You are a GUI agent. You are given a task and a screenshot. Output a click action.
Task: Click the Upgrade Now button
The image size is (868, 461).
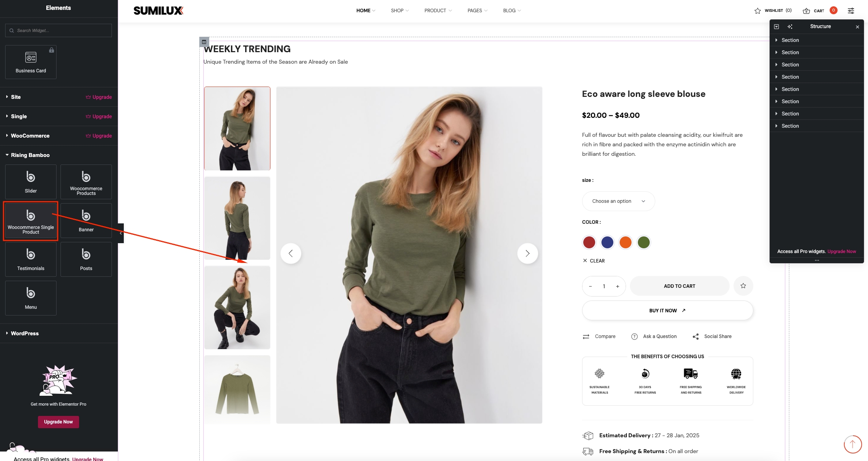pyautogui.click(x=58, y=422)
